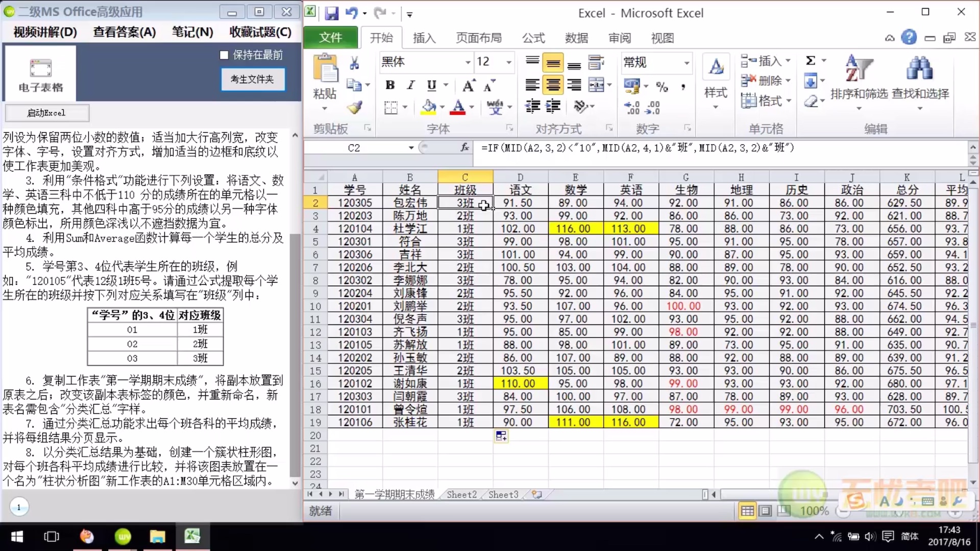Toggle bold formatting

click(x=390, y=85)
